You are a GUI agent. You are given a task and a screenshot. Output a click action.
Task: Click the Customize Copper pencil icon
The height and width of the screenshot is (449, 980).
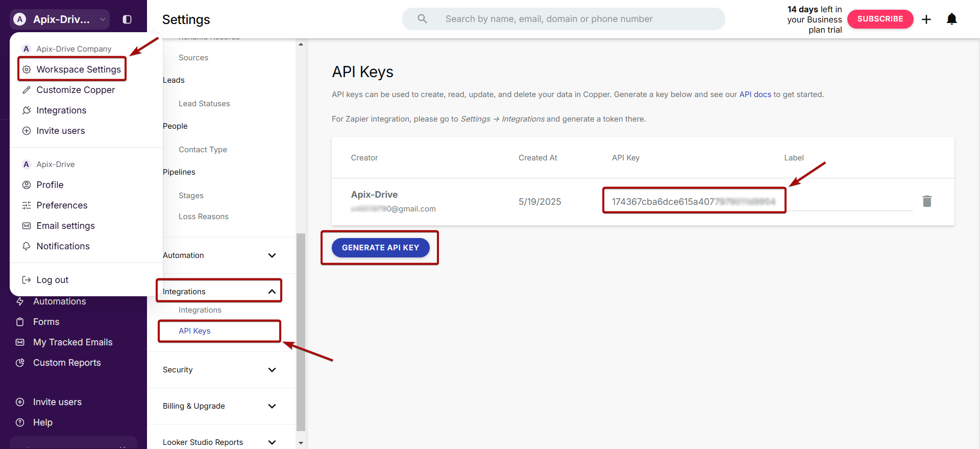tap(27, 90)
